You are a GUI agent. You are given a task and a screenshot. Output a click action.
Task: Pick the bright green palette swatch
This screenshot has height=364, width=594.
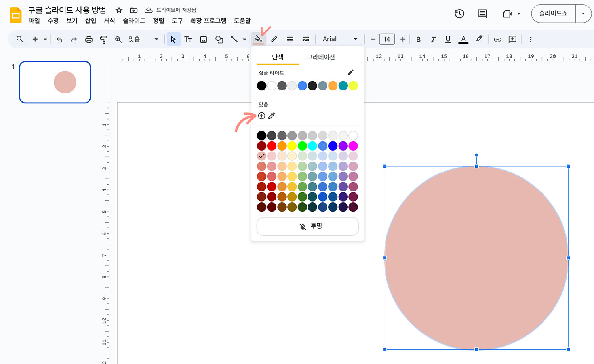click(302, 146)
